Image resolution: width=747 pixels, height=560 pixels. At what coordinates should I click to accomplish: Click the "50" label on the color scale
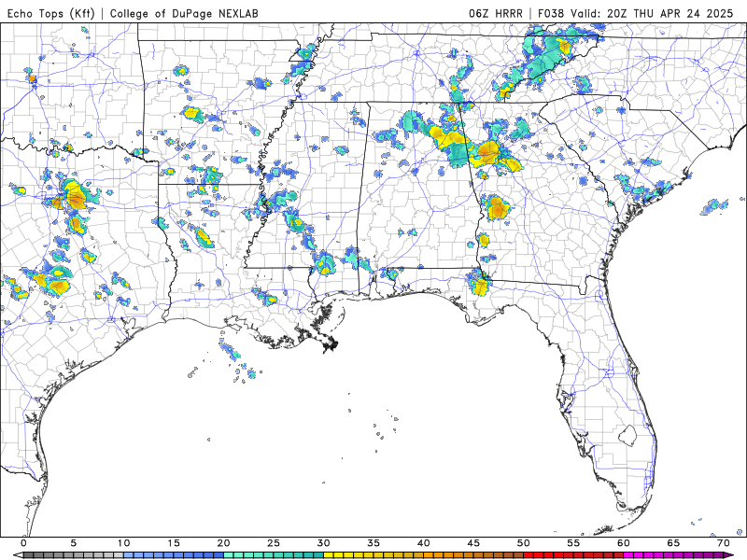click(524, 543)
